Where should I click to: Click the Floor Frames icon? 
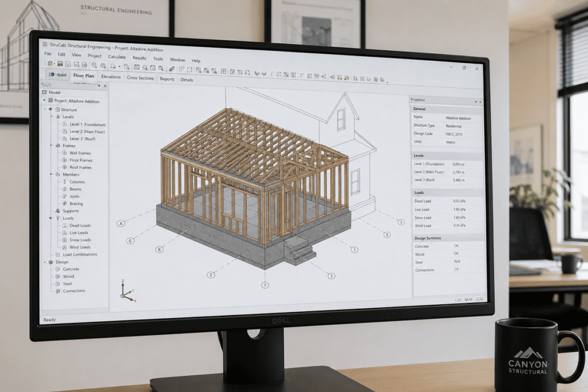pos(64,160)
